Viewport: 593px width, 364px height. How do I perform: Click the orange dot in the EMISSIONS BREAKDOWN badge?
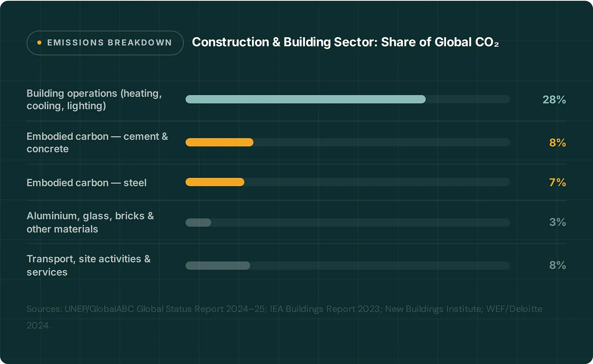point(39,42)
